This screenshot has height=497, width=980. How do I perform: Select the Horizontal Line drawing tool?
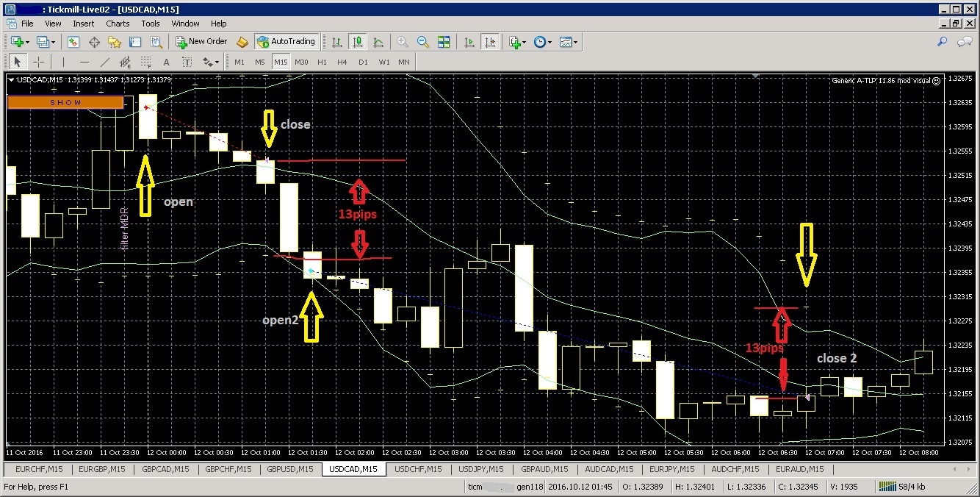[84, 62]
